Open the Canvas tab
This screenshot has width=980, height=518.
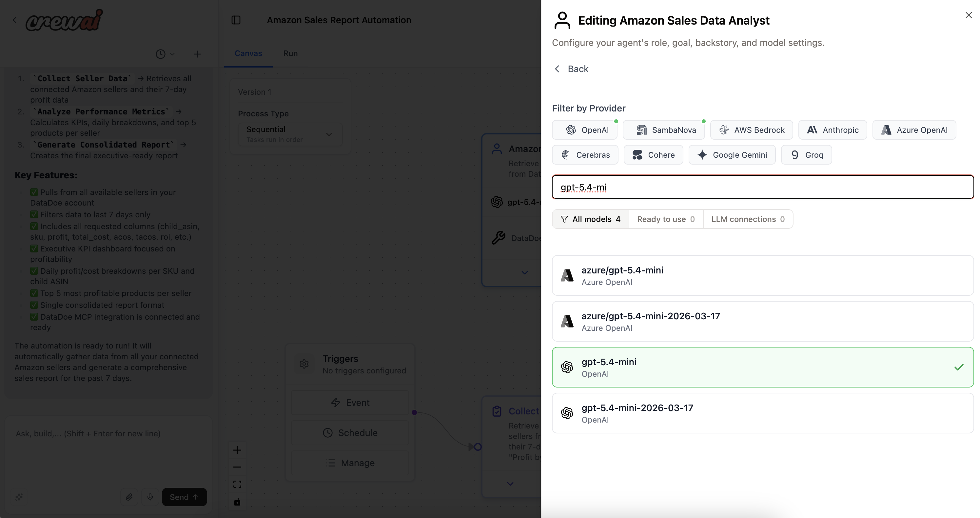(248, 54)
